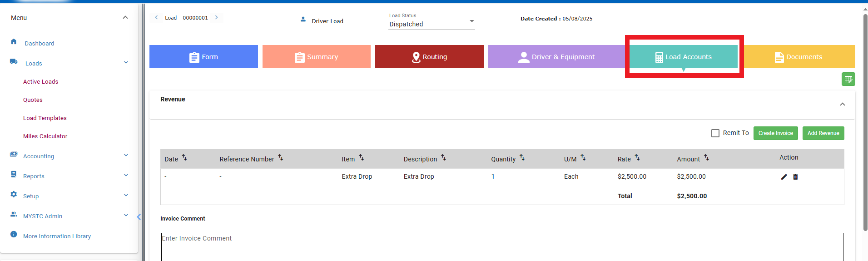Sort table by Amount column arrows
Viewport: 868px width, 261px height.
coord(706,158)
